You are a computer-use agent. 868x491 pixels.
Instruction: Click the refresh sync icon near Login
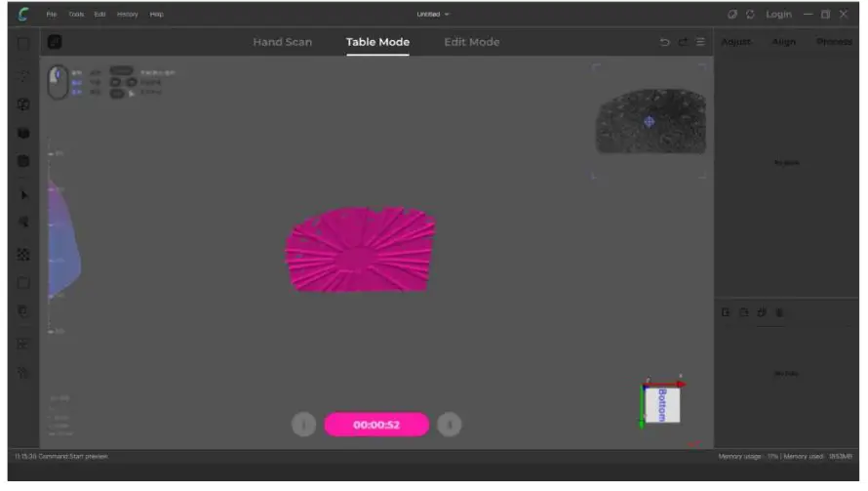(750, 15)
